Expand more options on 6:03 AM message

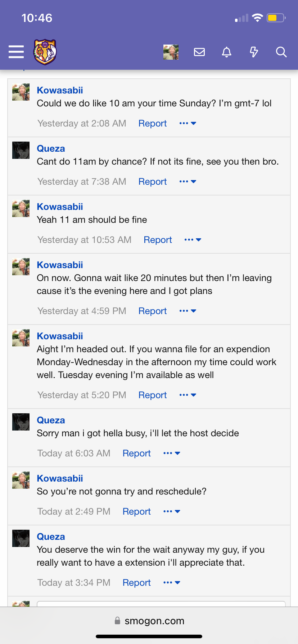(x=172, y=453)
